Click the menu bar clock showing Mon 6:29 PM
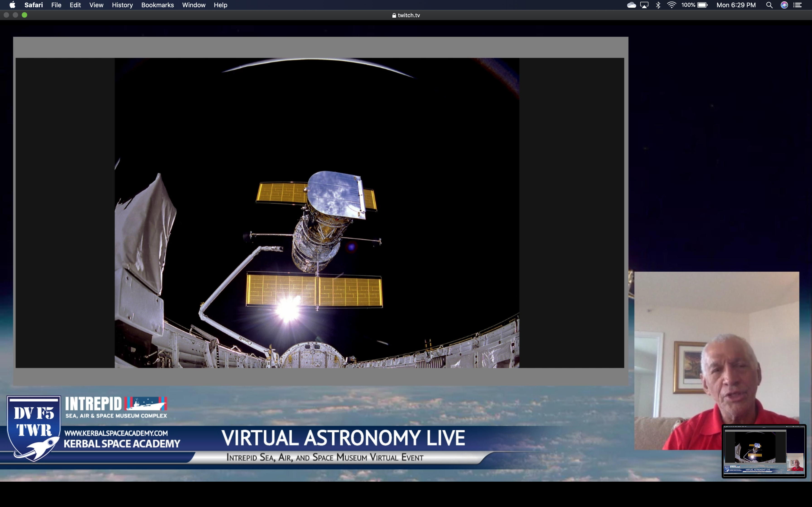This screenshot has height=507, width=812. 736,5
